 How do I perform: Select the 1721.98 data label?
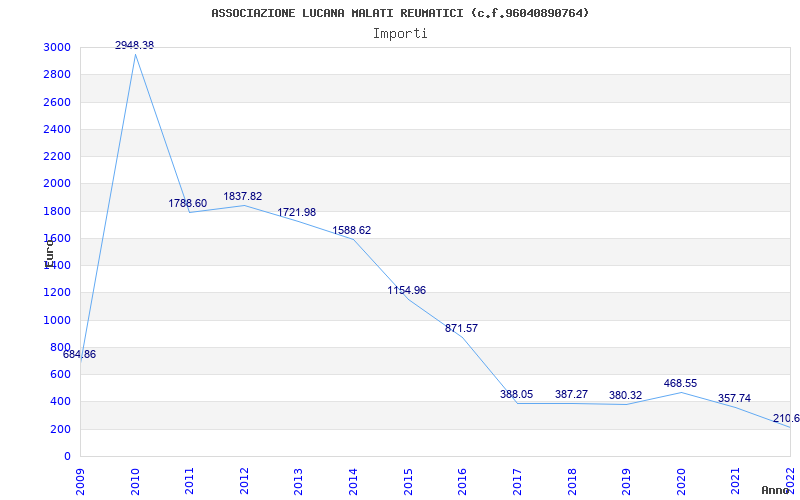click(296, 213)
